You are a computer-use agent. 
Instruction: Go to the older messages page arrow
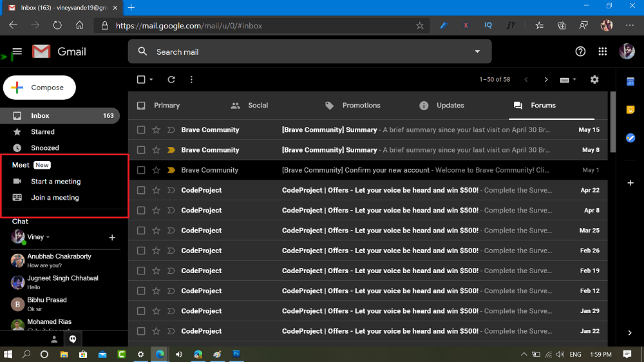[546, 79]
